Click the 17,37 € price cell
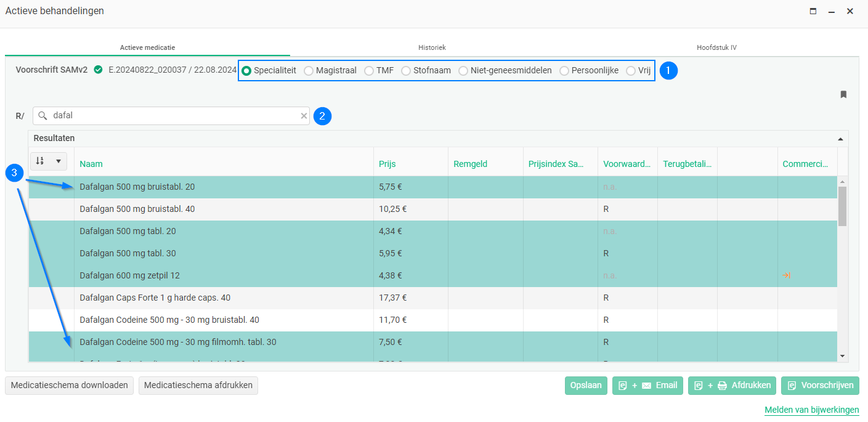 point(410,298)
